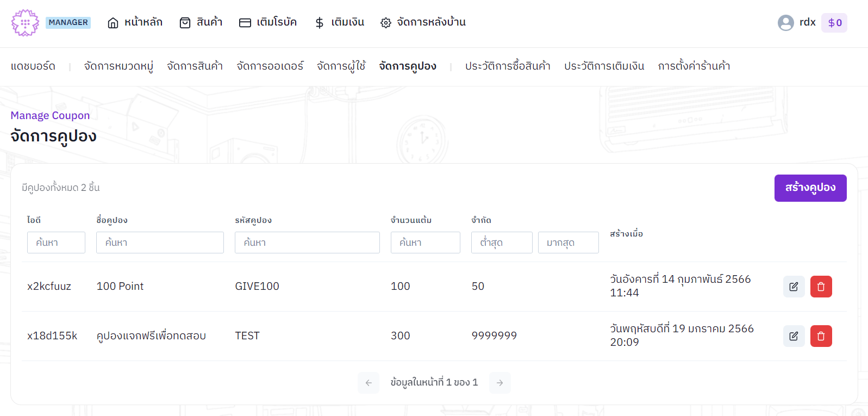Image resolution: width=868 pixels, height=416 pixels.
Task: Click the ต่ำสุด minimum limit field
Action: pyautogui.click(x=501, y=243)
